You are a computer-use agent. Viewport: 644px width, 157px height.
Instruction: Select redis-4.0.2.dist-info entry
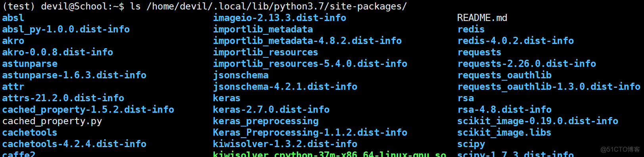click(x=516, y=41)
